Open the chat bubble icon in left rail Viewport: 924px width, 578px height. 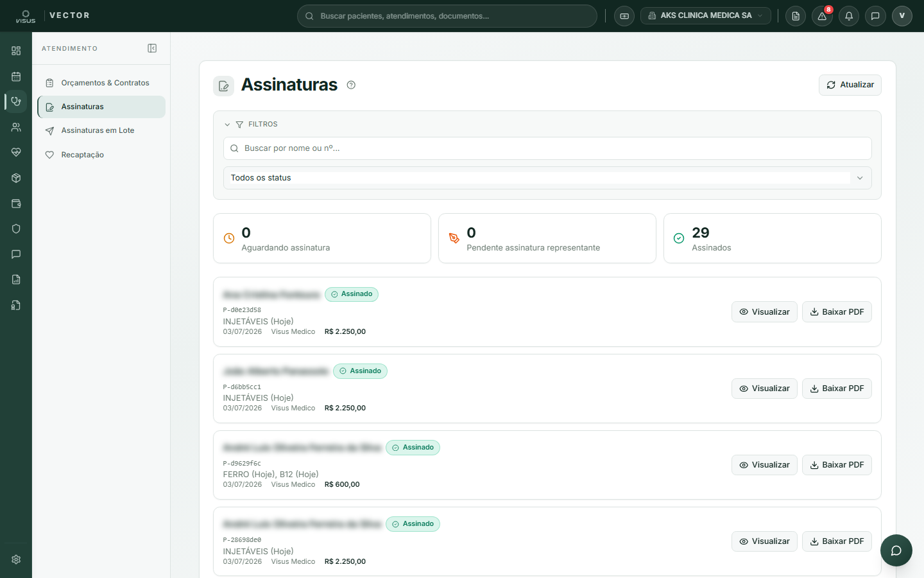point(16,254)
